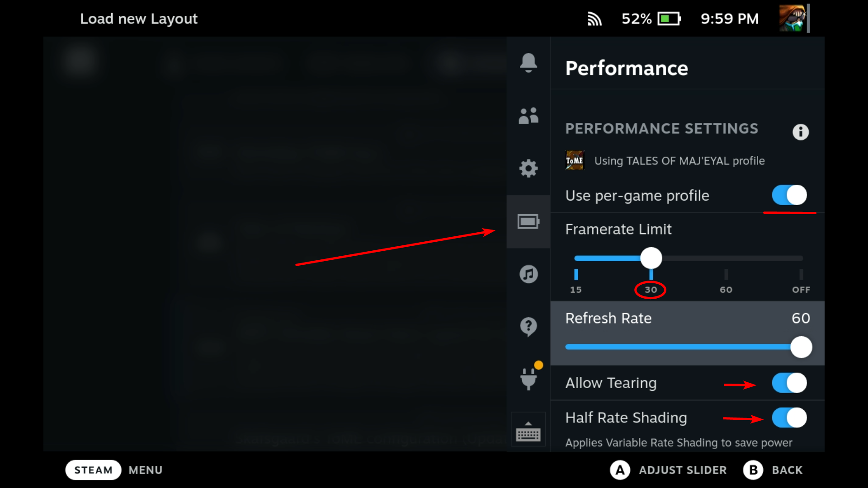Open the Help question mark tab
Screen dimensions: 868x488
click(x=528, y=326)
